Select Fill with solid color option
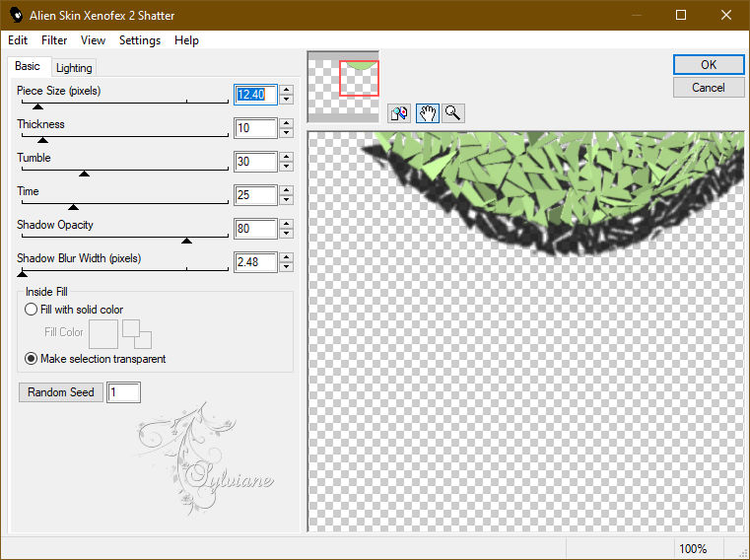The height and width of the screenshot is (560, 750). coord(74,310)
